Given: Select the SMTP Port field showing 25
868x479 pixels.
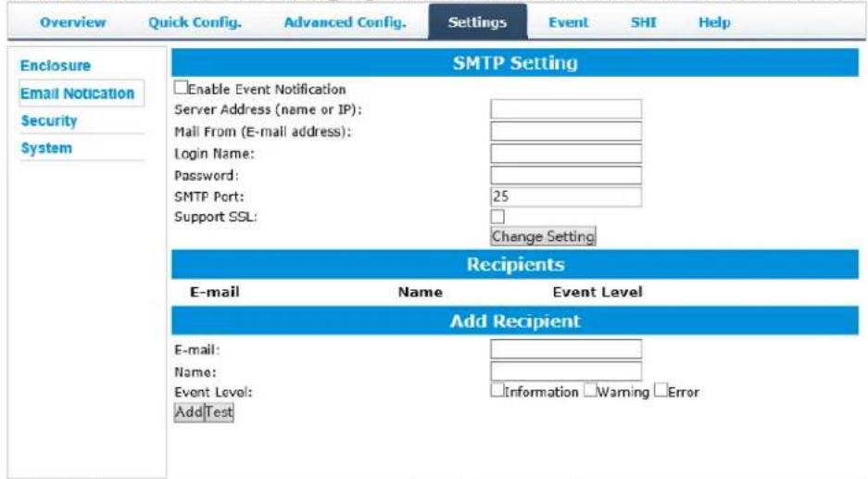Looking at the screenshot, I should 566,196.
